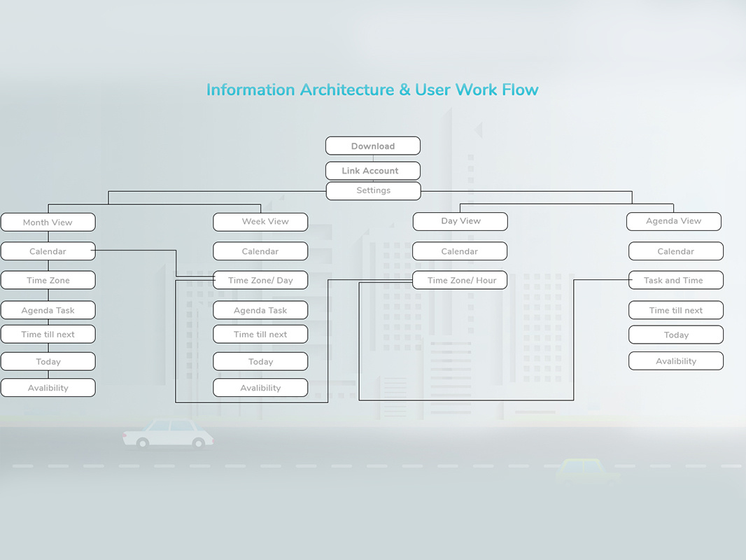Viewport: 746px width, 560px height.
Task: Open Calendar under Agenda View
Action: pos(675,251)
